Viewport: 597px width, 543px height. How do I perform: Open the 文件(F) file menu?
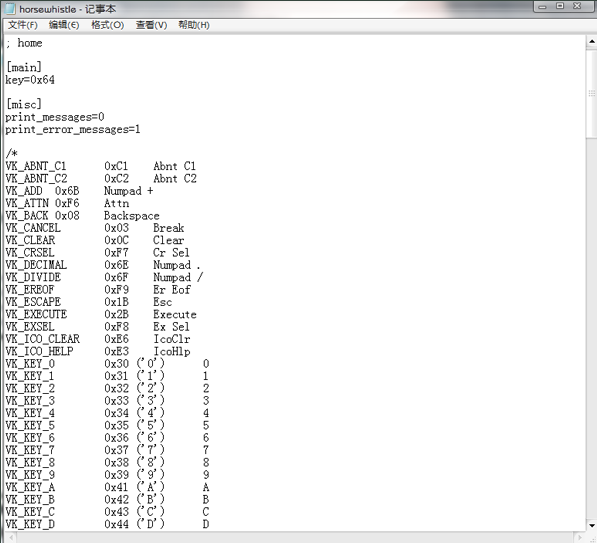click(x=22, y=25)
